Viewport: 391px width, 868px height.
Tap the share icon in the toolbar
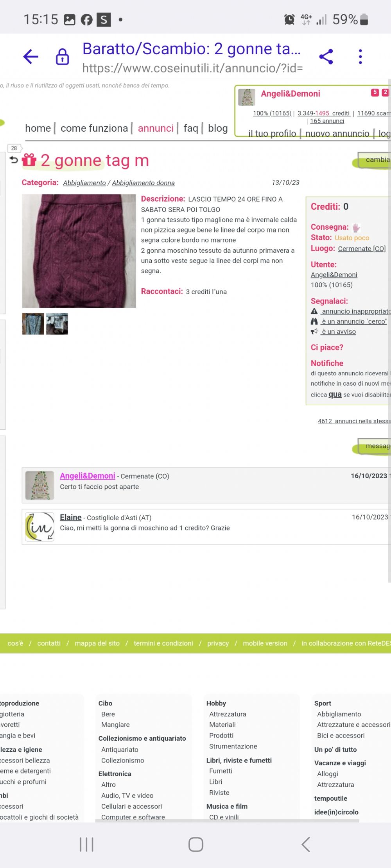coord(326,57)
